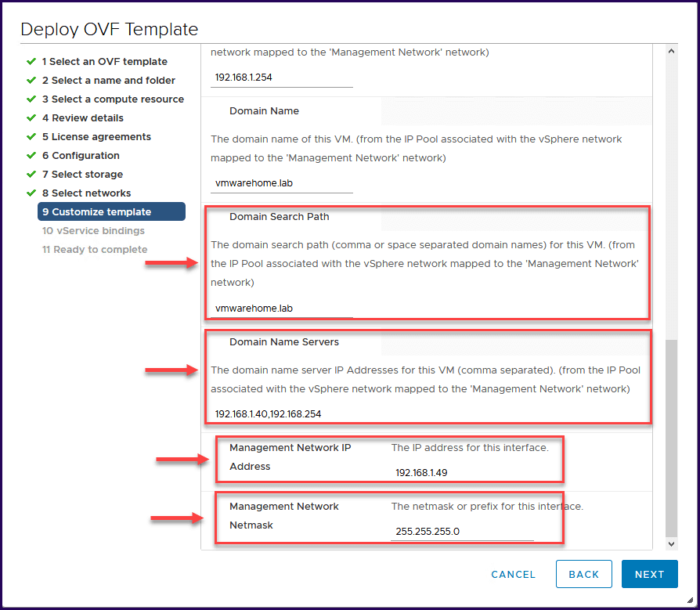Open step 4 Review details
The image size is (700, 610).
point(82,118)
